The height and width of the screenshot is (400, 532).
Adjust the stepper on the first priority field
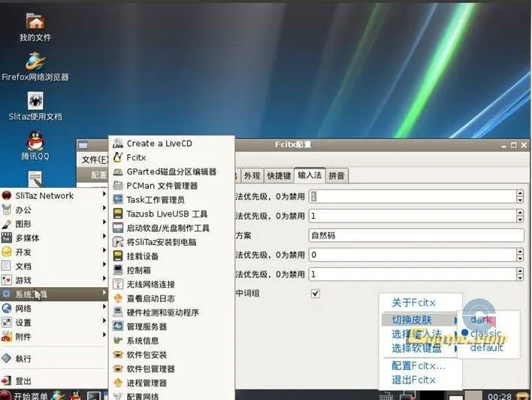click(x=520, y=196)
